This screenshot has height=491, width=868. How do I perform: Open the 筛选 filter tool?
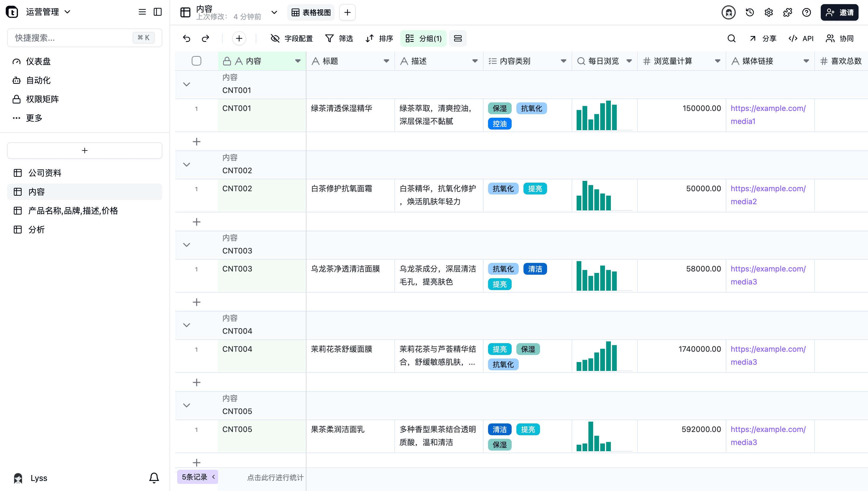click(339, 38)
